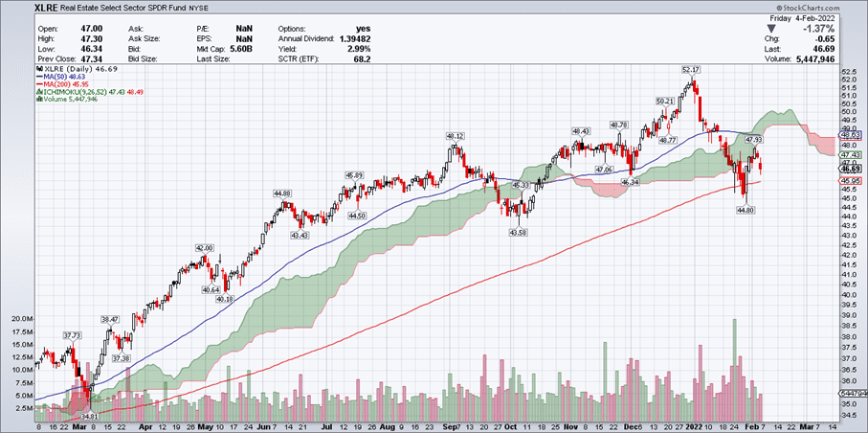Image resolution: width=868 pixels, height=433 pixels.
Task: Click the High value 47.30
Action: pyautogui.click(x=90, y=39)
